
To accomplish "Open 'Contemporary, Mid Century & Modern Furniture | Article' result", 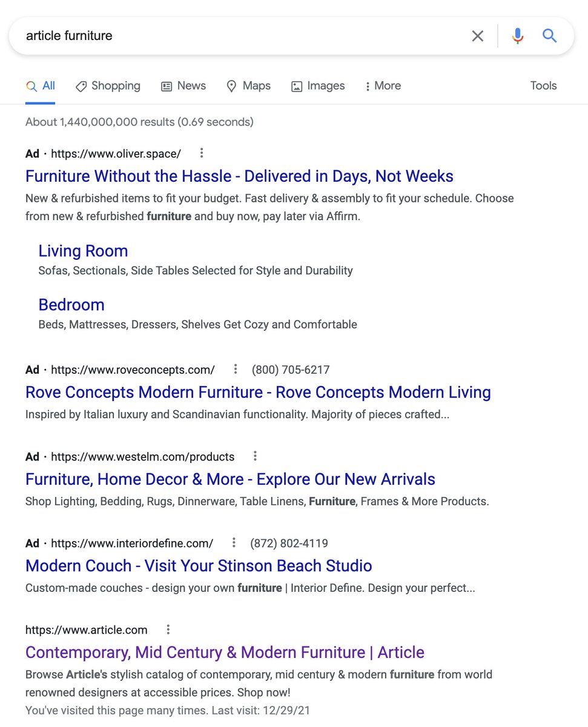I will (225, 652).
